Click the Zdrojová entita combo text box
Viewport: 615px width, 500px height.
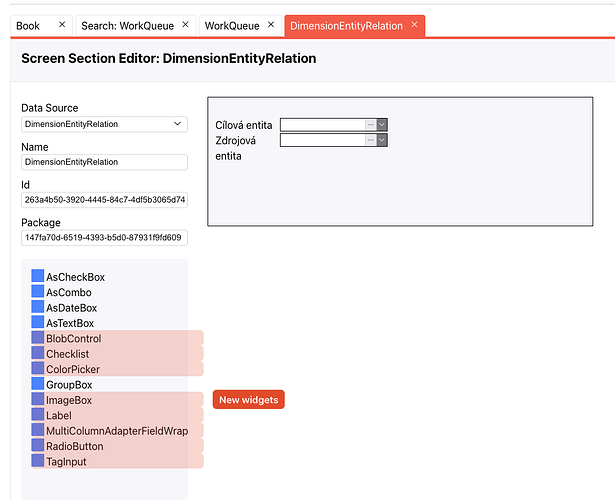tap(323, 140)
